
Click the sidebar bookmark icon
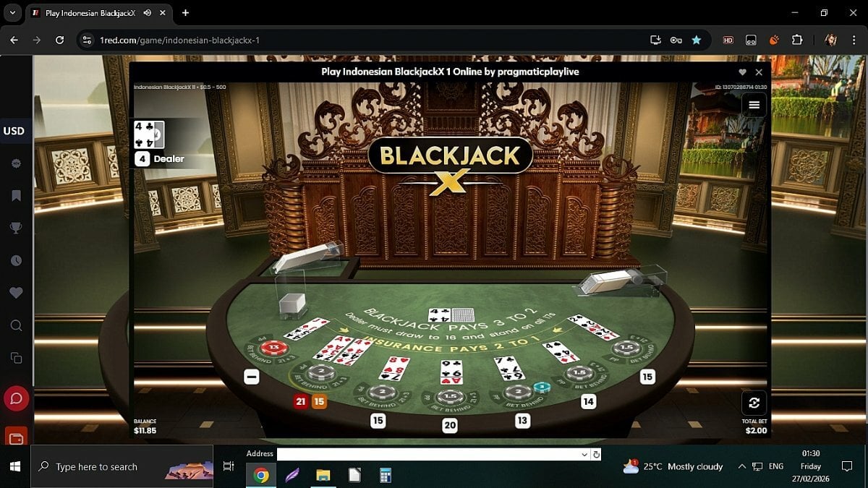(16, 196)
